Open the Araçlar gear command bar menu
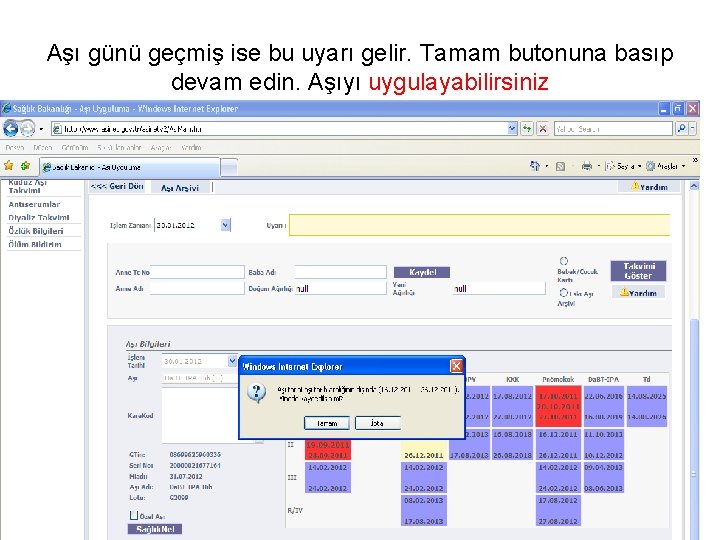This screenshot has height=540, width=720. pos(665,166)
